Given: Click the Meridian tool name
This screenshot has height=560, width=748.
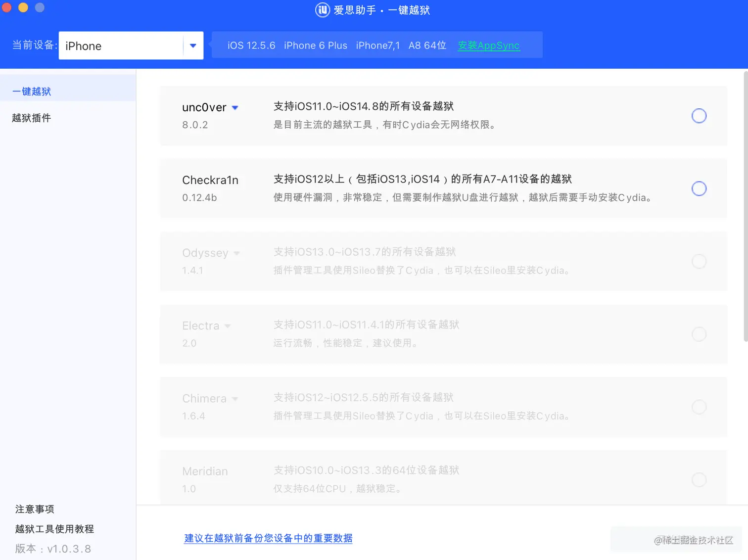Looking at the screenshot, I should 205,471.
